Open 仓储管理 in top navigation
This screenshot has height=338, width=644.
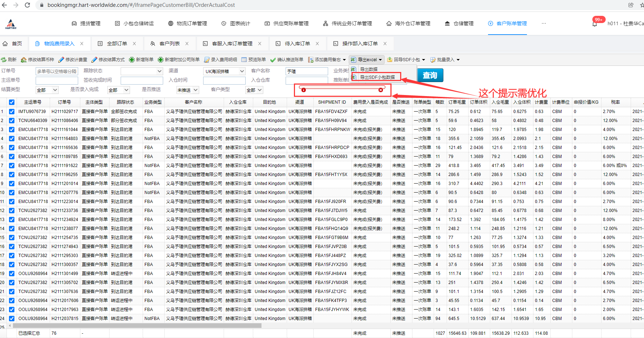[x=459, y=23]
